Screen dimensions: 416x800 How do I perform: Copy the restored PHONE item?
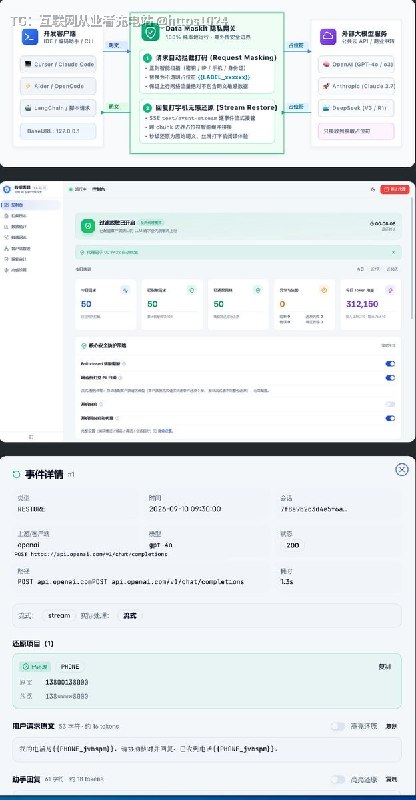(x=384, y=666)
